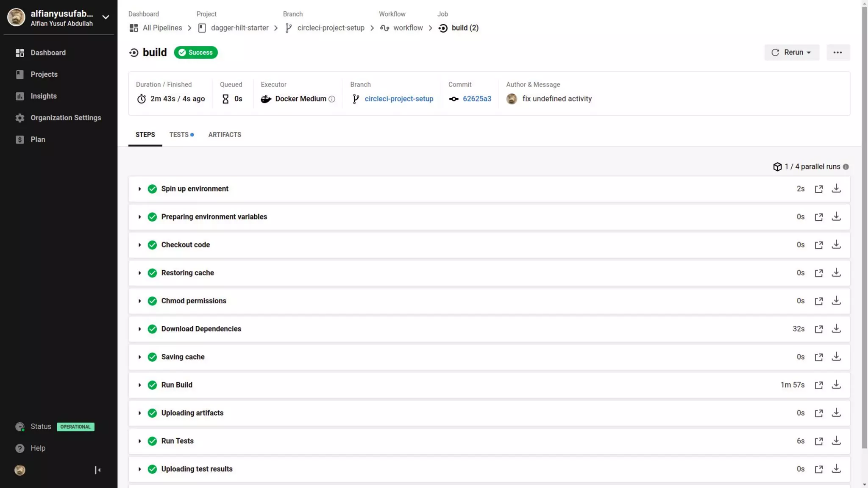Expand the Run Build step

[139, 385]
